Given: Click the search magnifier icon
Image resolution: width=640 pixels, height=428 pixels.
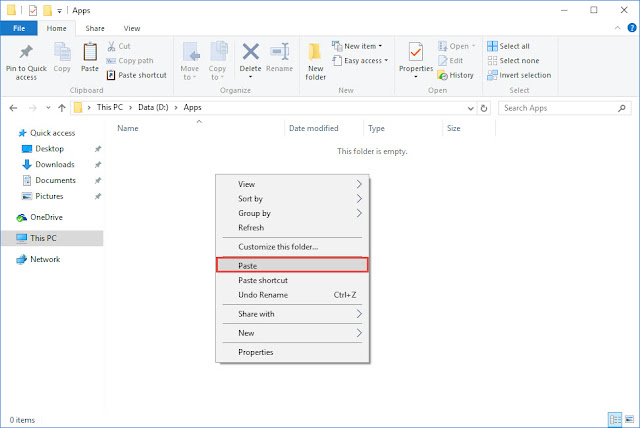Looking at the screenshot, I should [x=622, y=108].
